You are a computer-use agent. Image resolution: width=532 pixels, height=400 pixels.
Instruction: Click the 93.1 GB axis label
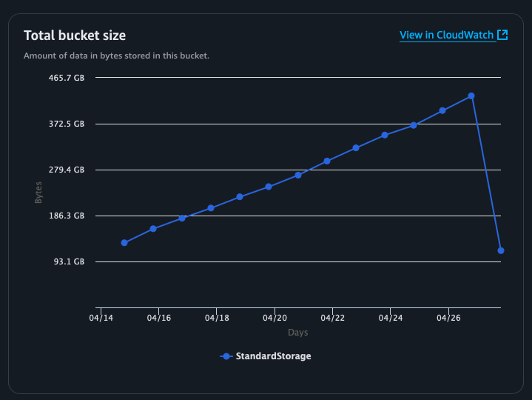click(x=69, y=261)
